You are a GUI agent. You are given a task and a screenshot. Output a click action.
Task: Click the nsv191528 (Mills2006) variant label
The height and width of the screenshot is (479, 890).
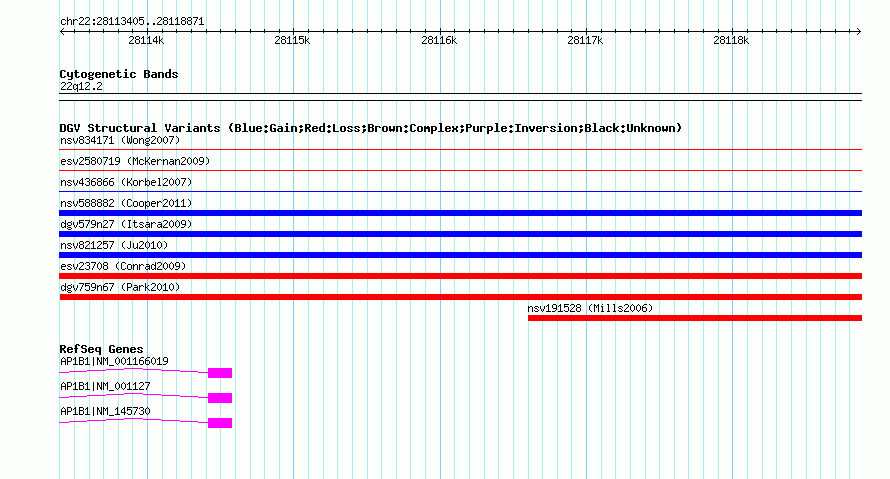point(590,308)
